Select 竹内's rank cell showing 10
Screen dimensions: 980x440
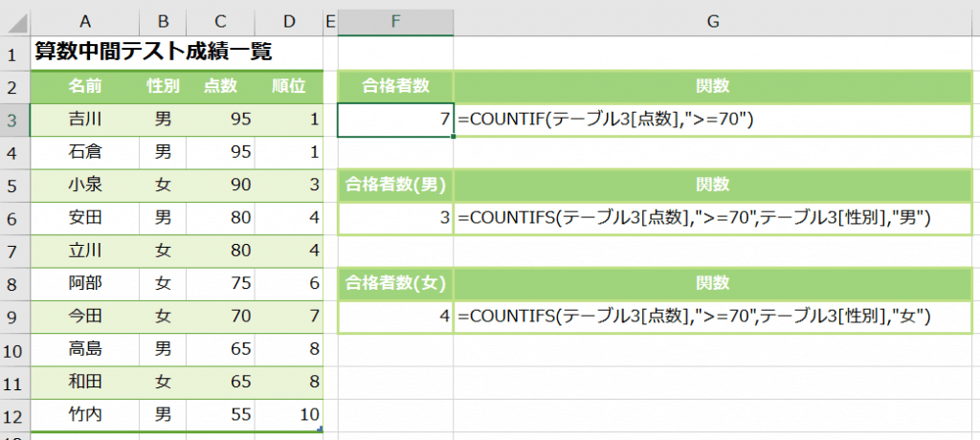pyautogui.click(x=289, y=414)
